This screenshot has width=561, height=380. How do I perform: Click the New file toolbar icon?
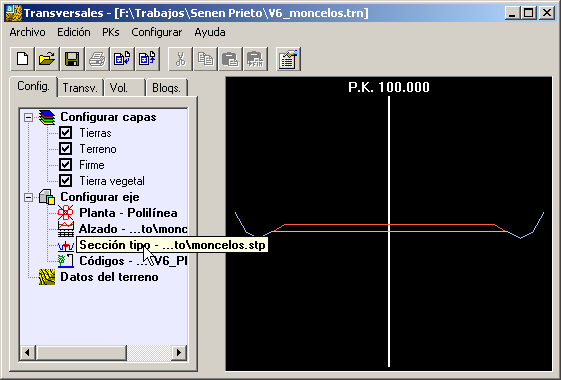pyautogui.click(x=23, y=59)
